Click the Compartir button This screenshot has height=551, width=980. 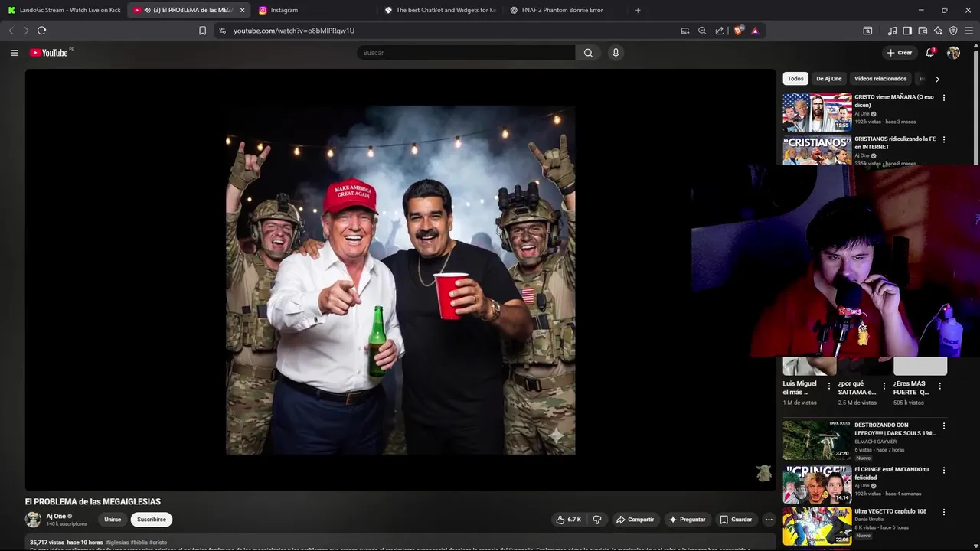tap(635, 520)
